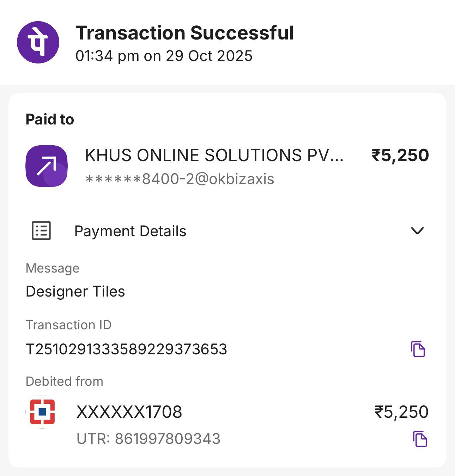455x476 pixels.
Task: Tap the PhonePe logo icon
Action: click(x=38, y=42)
